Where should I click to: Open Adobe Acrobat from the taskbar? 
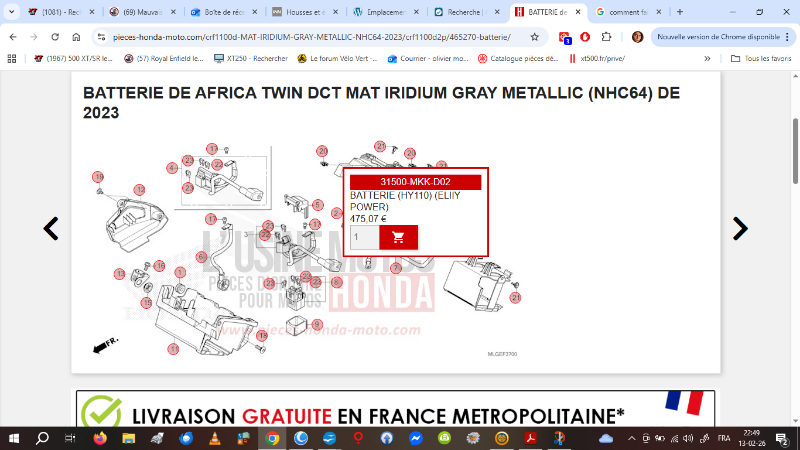point(530,438)
